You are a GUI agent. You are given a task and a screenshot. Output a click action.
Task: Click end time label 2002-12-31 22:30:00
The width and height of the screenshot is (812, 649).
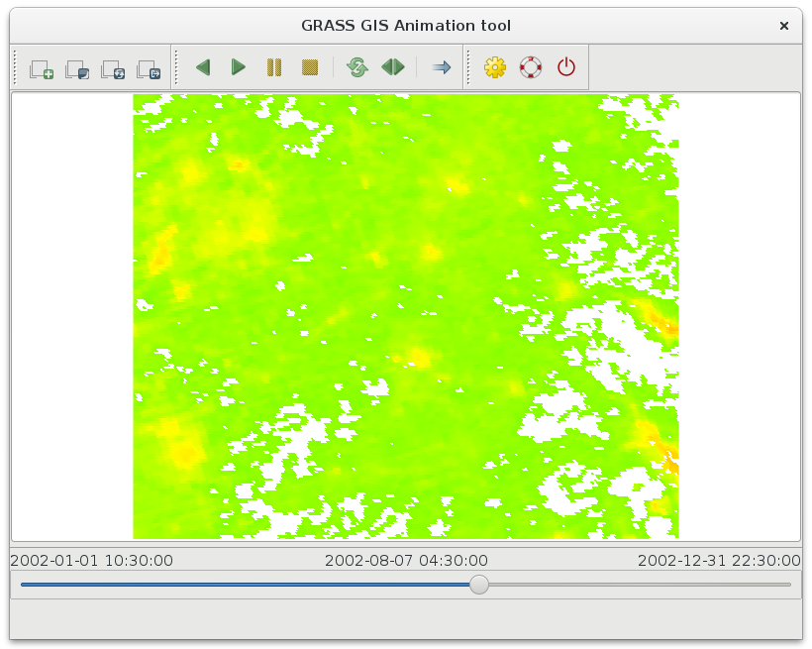pyautogui.click(x=719, y=561)
